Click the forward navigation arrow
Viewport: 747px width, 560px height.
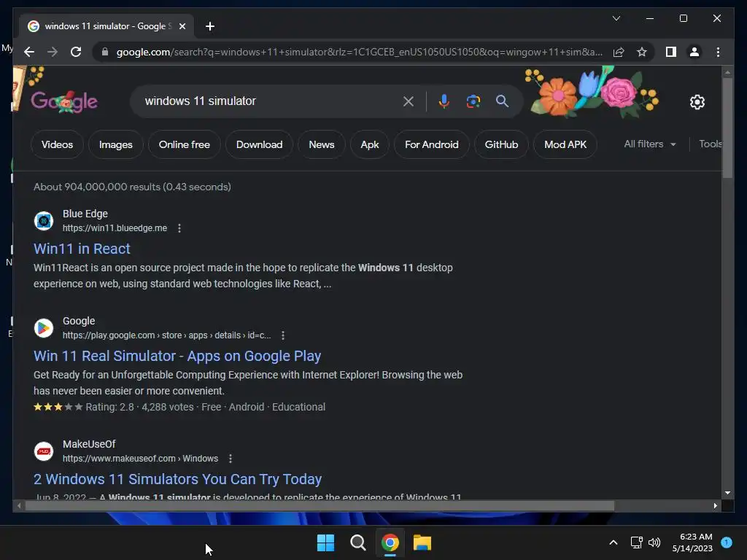(53, 52)
